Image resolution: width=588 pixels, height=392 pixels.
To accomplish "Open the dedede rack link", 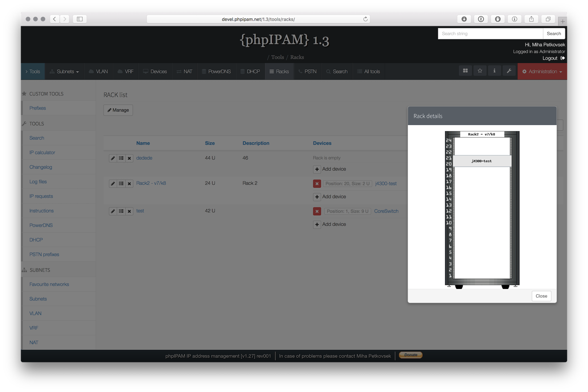I will (x=144, y=158).
